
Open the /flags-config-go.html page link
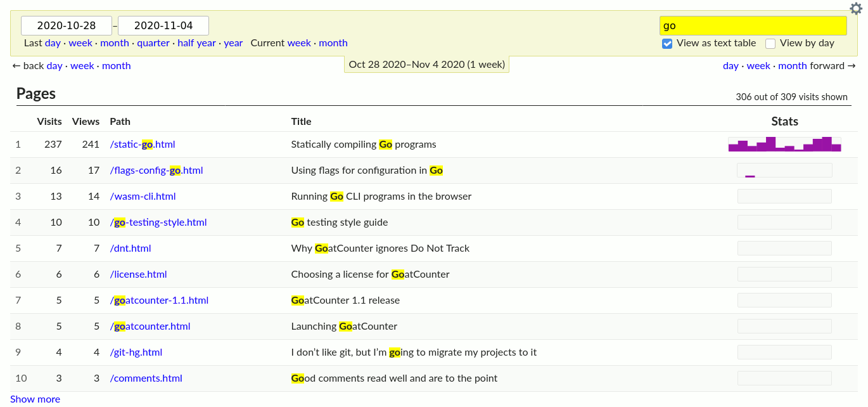pyautogui.click(x=156, y=171)
